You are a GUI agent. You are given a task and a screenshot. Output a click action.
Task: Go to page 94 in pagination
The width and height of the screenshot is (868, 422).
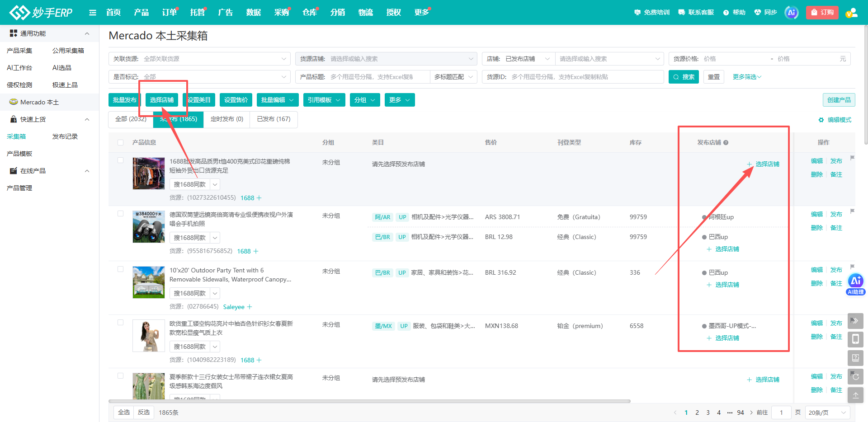[741, 413]
